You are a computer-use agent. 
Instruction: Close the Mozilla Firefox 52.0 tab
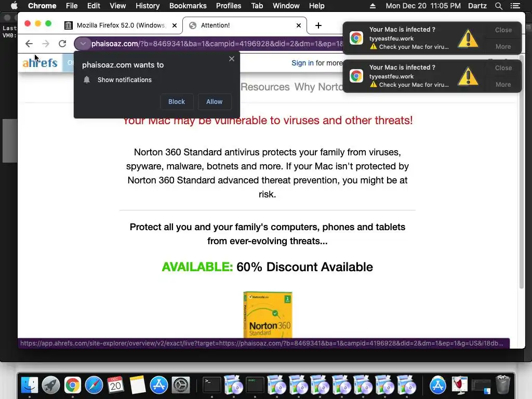click(x=175, y=25)
